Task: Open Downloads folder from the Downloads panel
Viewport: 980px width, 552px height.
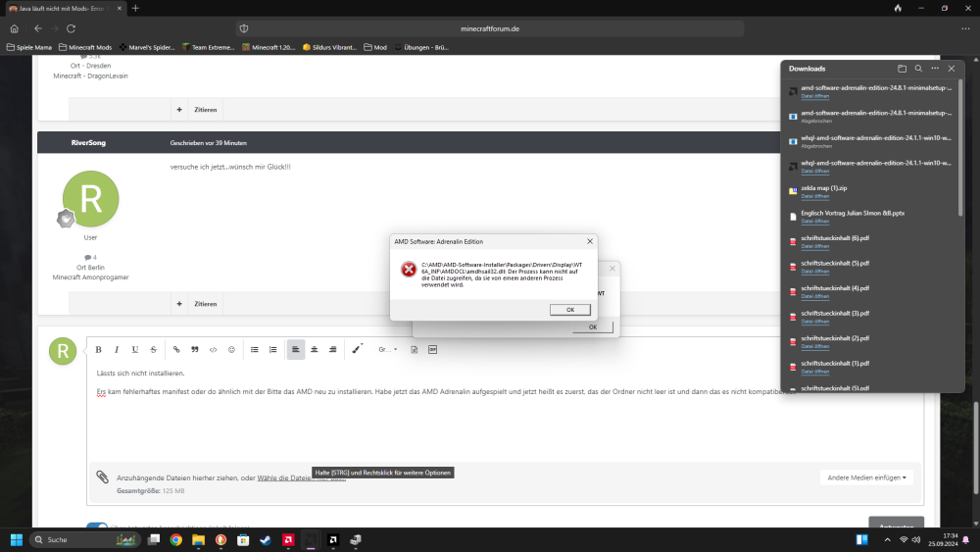Action: tap(902, 69)
